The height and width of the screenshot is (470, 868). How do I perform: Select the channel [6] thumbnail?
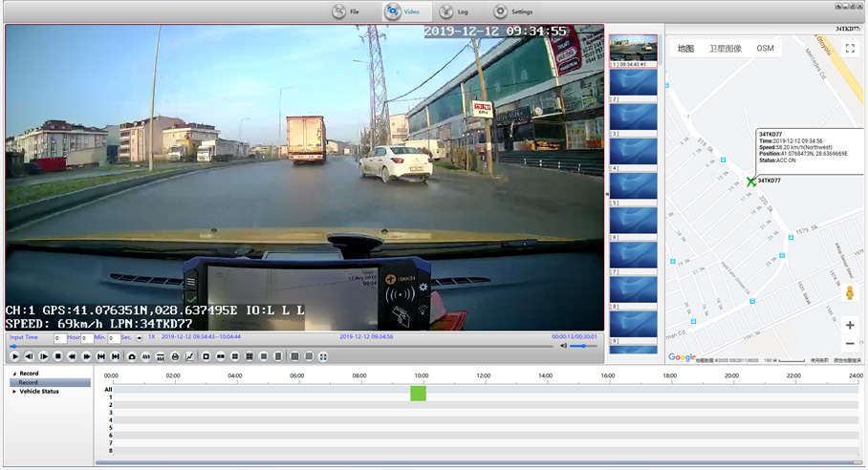pyautogui.click(x=633, y=224)
